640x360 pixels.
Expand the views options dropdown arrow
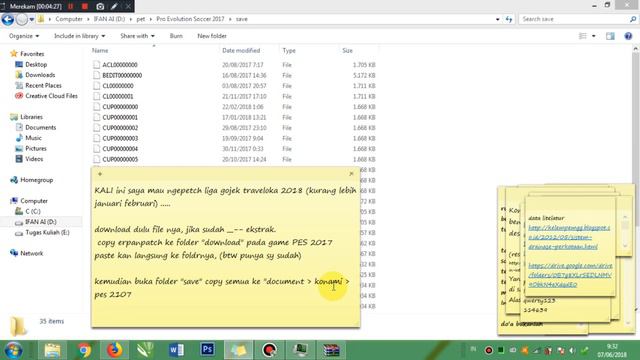[593, 36]
